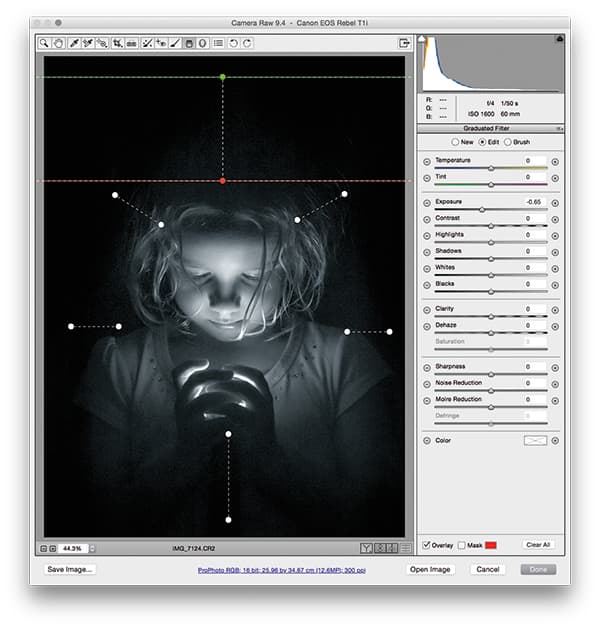Click the Done button
This screenshot has width=600, height=628.
point(538,570)
